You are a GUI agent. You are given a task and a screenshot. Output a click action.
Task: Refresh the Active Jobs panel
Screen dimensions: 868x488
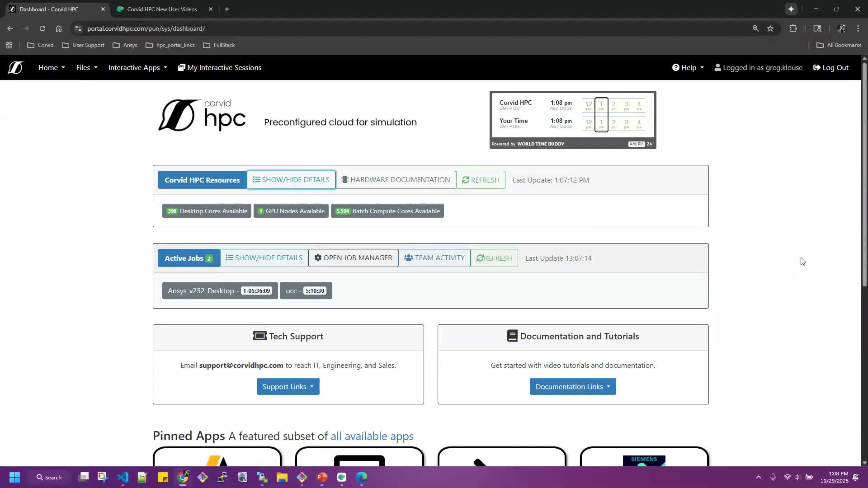494,258
